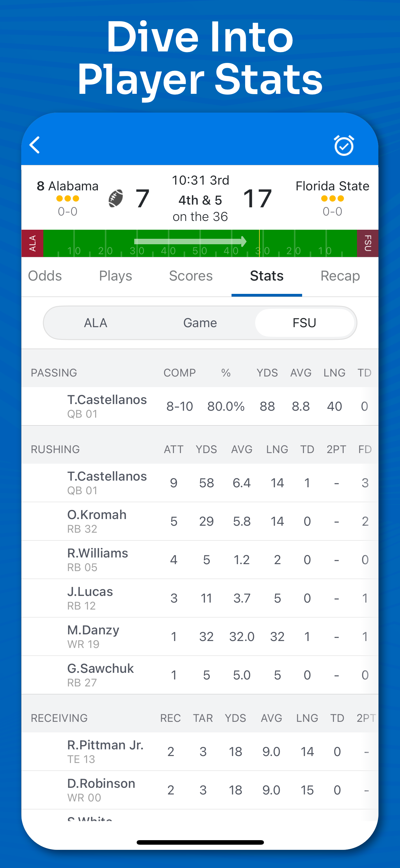Tap the drive arrow on the field
This screenshot has height=868, width=400.
pos(190,241)
